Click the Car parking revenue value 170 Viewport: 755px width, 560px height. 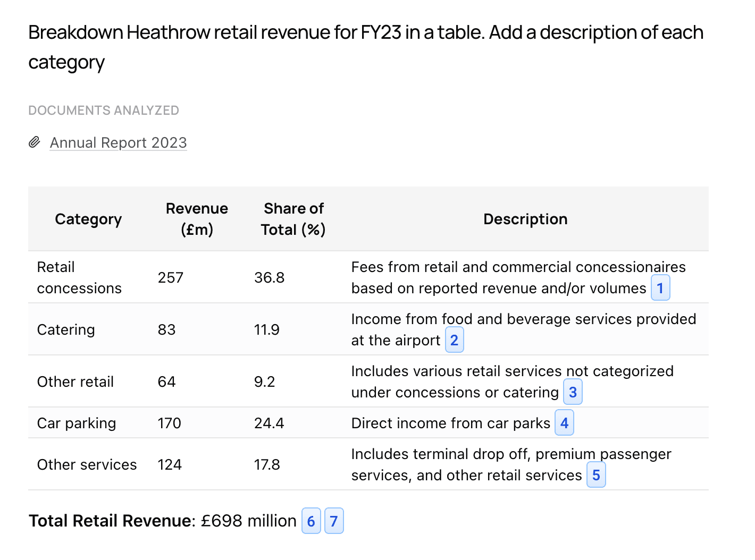click(x=170, y=423)
